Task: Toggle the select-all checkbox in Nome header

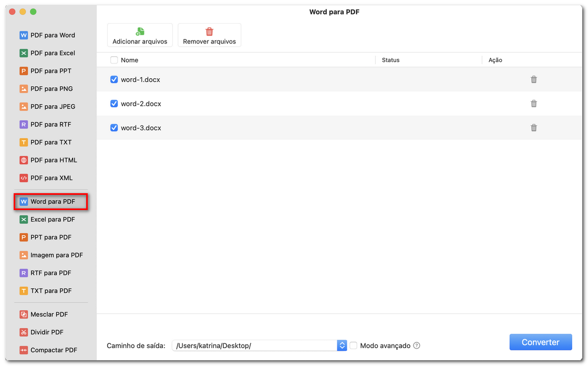Action: (114, 60)
